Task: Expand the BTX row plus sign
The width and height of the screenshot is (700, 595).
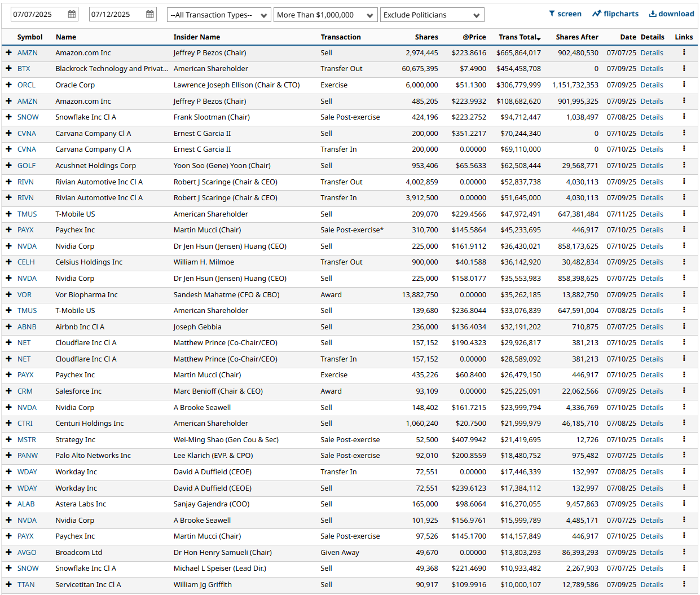Action: [8, 68]
